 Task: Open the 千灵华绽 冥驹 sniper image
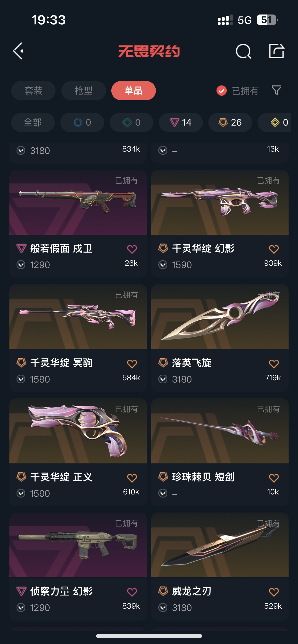point(78,317)
